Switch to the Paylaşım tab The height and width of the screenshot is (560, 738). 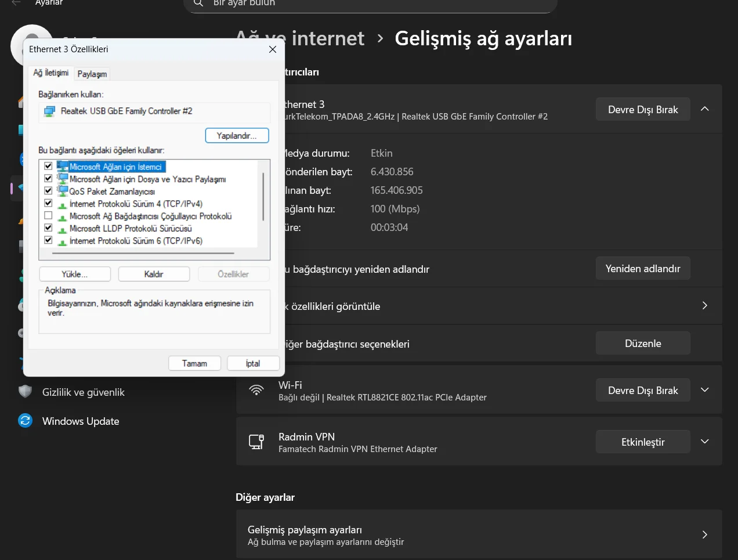[x=92, y=74]
